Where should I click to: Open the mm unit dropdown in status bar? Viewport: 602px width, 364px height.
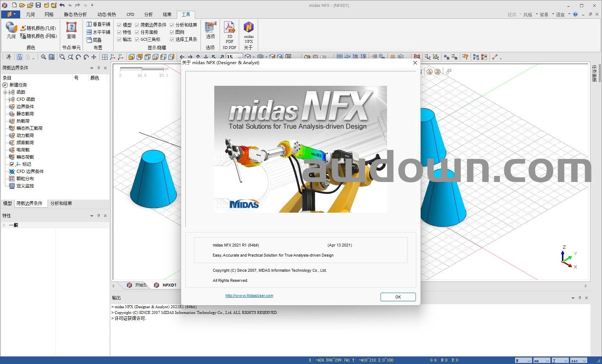[542, 360]
